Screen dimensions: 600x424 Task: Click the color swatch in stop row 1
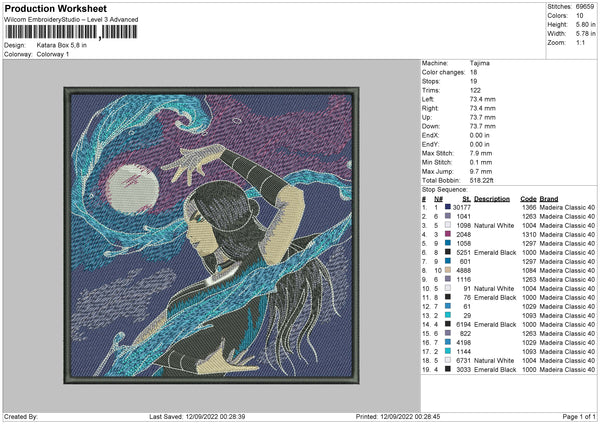(448, 207)
